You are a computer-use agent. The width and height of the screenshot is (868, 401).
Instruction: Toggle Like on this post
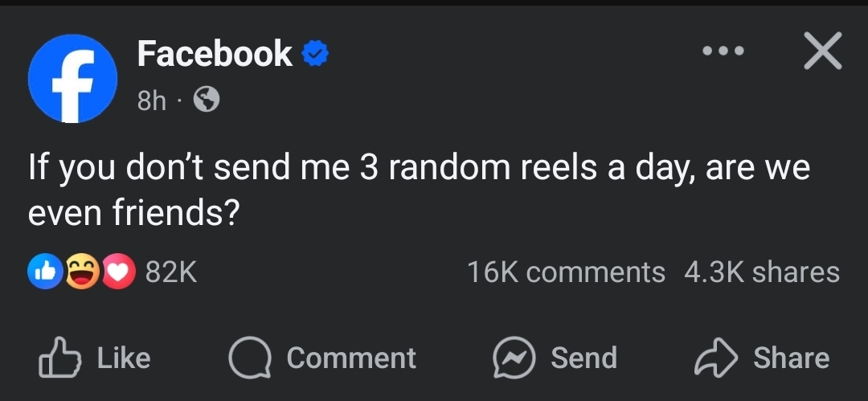coord(95,358)
